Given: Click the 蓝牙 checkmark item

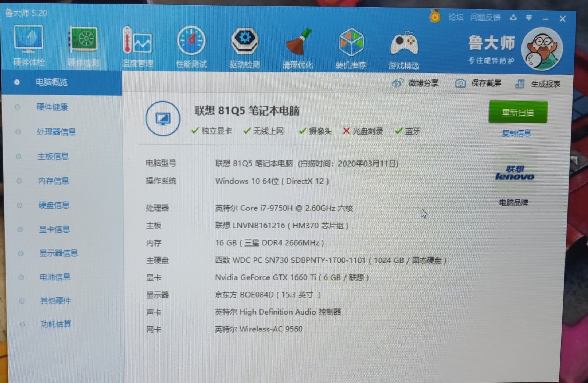Looking at the screenshot, I should pos(407,131).
